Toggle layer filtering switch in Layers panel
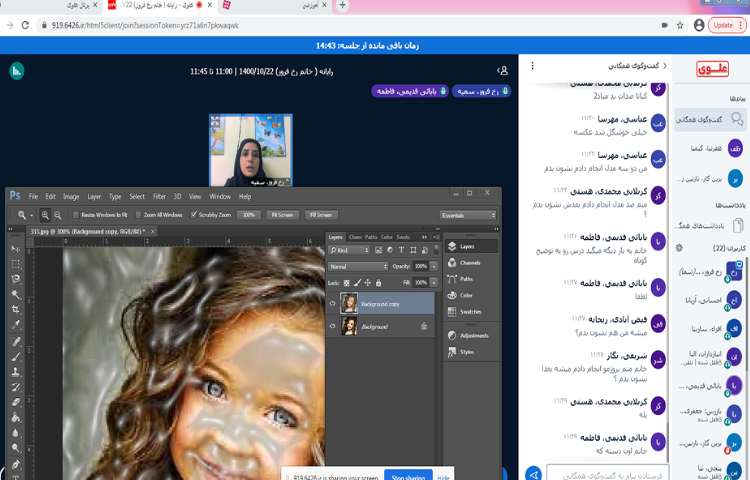Screen dimensions: 750x480 (436, 250)
